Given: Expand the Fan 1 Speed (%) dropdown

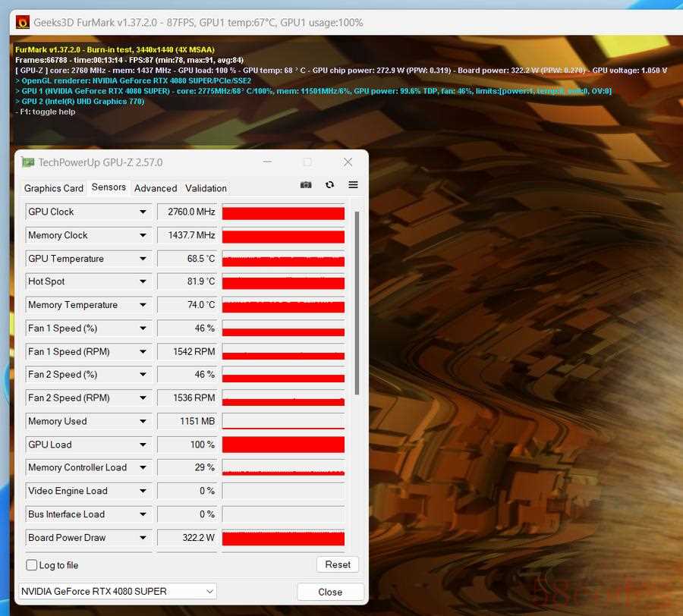Looking at the screenshot, I should [143, 328].
